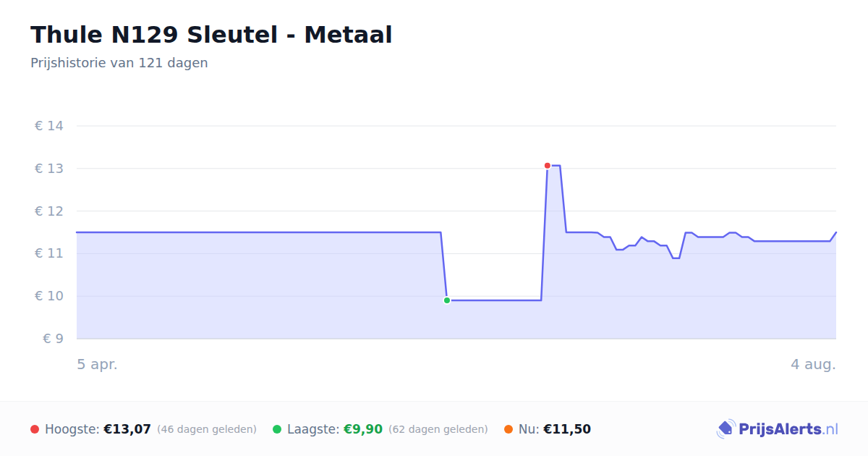Click the red dot next to Hoogste
Viewport: 868px width, 456px height.
35,429
